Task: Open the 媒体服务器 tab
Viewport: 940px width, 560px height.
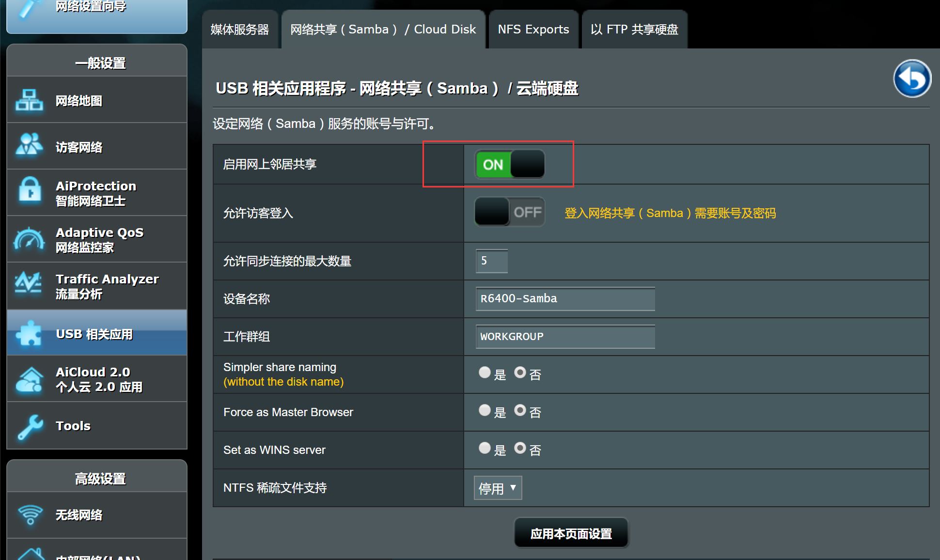Action: (x=240, y=30)
